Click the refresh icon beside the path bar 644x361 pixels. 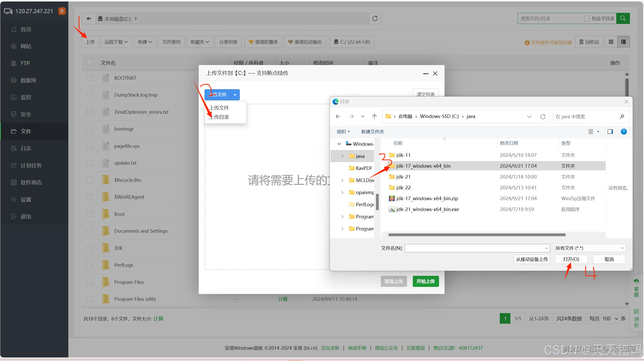(x=375, y=18)
